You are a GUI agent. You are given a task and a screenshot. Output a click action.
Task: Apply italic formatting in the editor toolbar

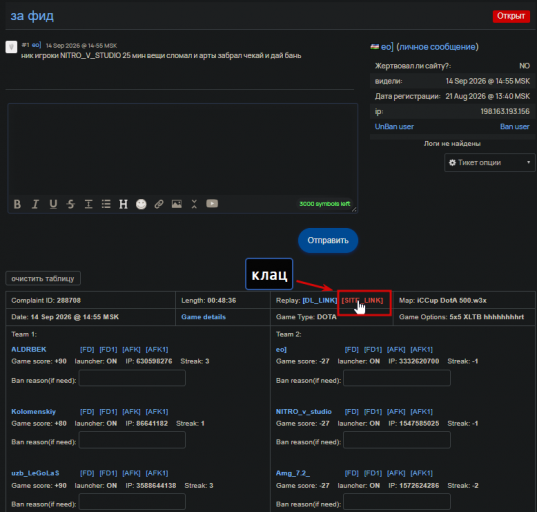35,204
